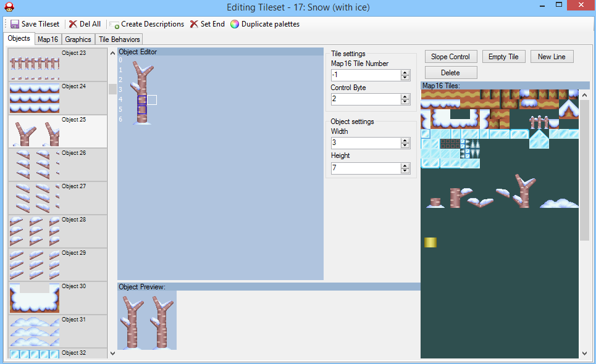This screenshot has width=596, height=364.
Task: Select the Object 31 snow mound thumbnail
Action: pos(35,332)
